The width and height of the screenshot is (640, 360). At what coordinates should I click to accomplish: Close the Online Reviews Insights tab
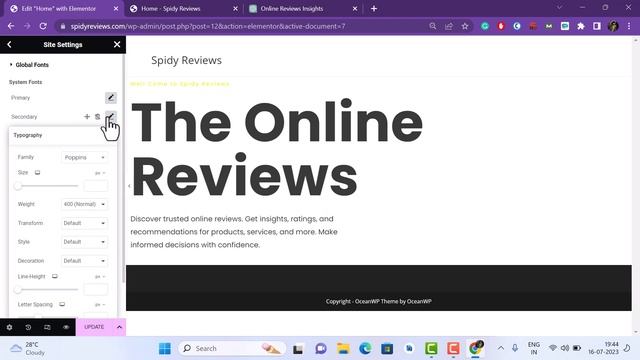[355, 9]
